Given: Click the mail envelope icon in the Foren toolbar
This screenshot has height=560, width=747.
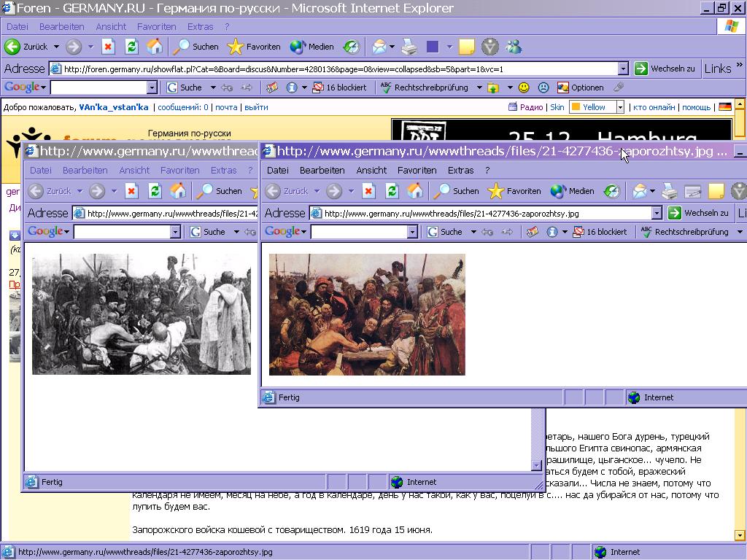Looking at the screenshot, I should tap(379, 47).
